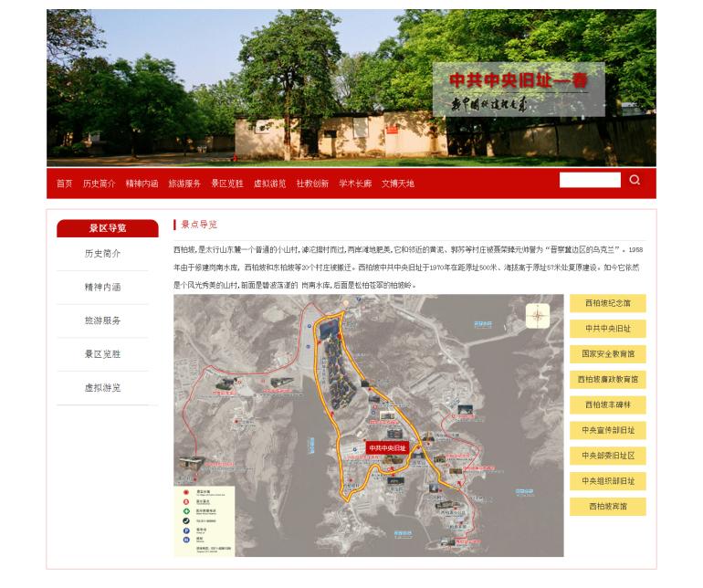Open the 西柏坡丰碑林 button

(x=607, y=404)
